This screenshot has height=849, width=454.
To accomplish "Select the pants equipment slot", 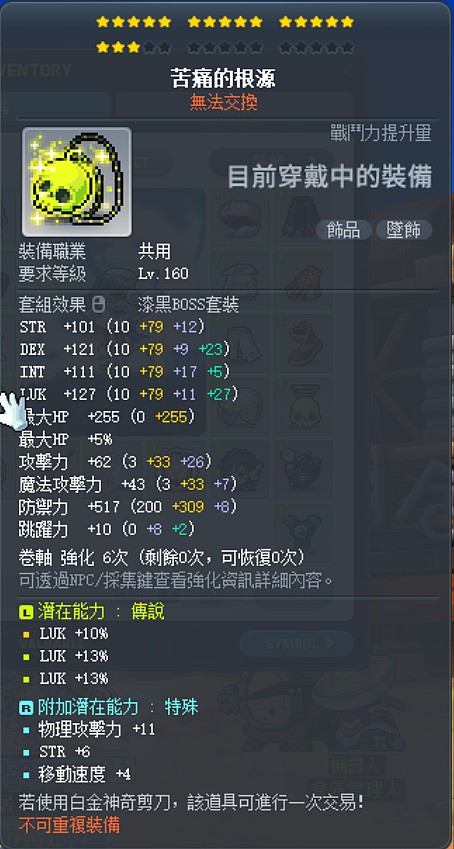I will tap(239, 343).
